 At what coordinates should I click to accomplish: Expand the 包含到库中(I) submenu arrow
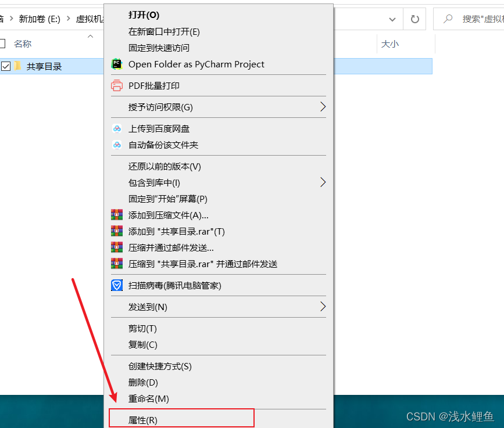[x=323, y=182]
